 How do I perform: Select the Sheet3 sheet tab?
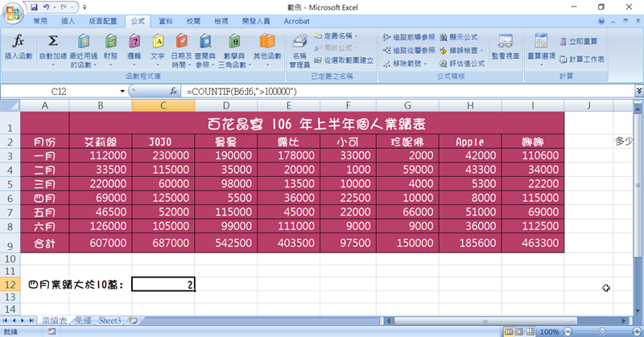coord(110,321)
